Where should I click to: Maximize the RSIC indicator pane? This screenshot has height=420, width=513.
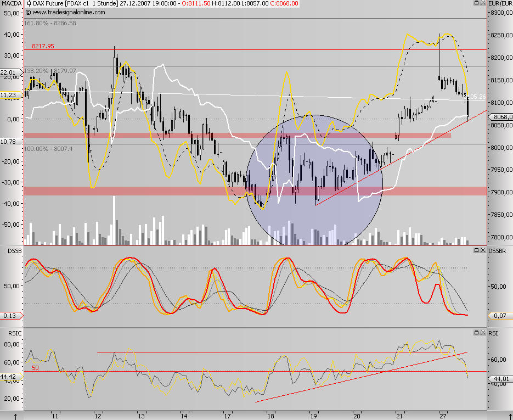(476, 333)
